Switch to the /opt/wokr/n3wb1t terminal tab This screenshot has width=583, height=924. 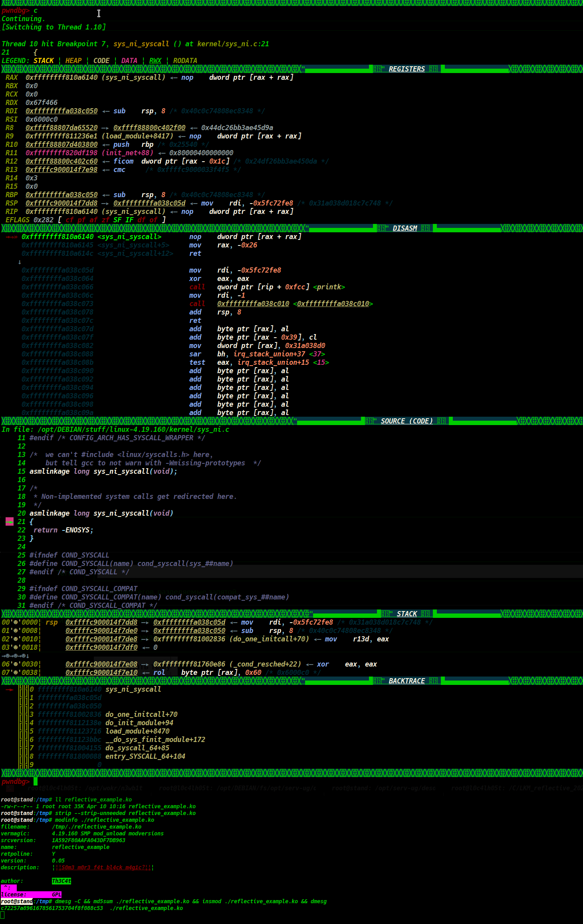pyautogui.click(x=85, y=788)
